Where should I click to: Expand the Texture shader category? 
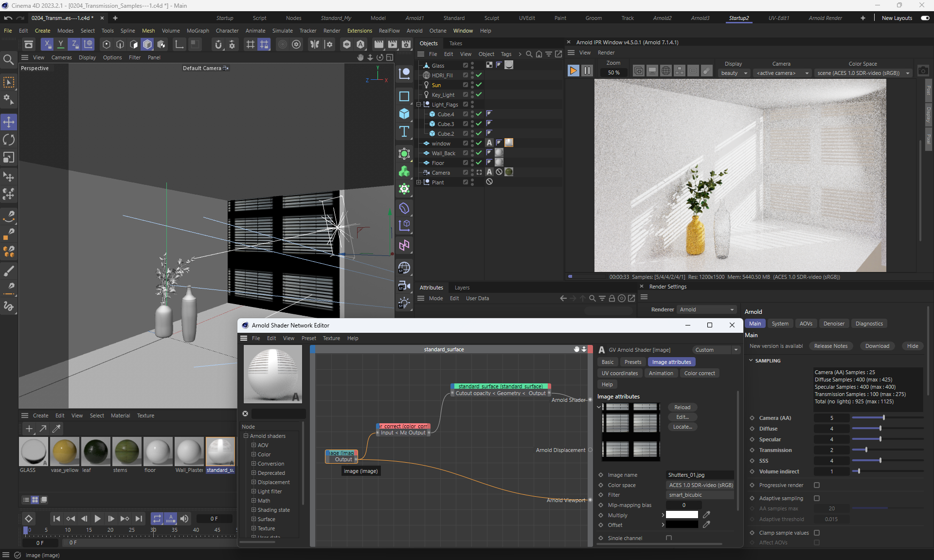(x=253, y=528)
